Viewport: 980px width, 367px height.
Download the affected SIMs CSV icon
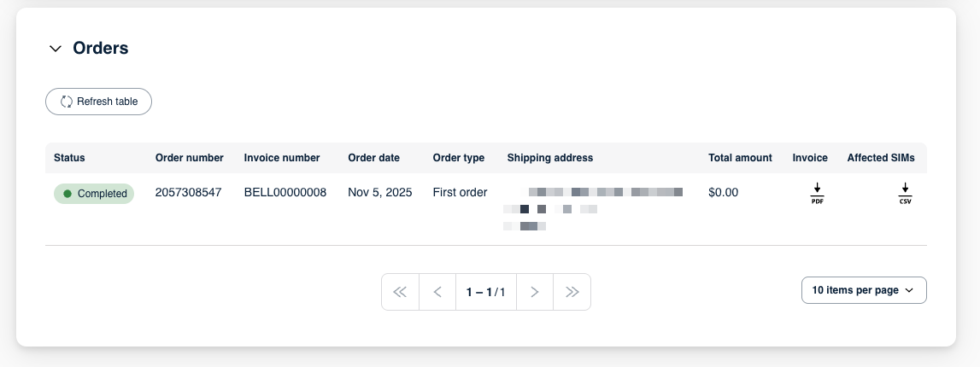905,194
